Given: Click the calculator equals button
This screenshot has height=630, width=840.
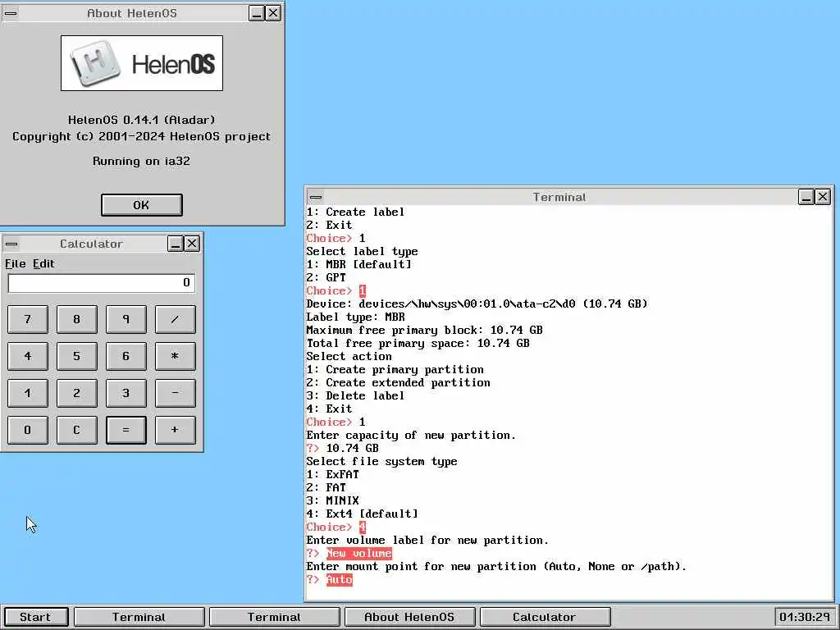Looking at the screenshot, I should (126, 430).
